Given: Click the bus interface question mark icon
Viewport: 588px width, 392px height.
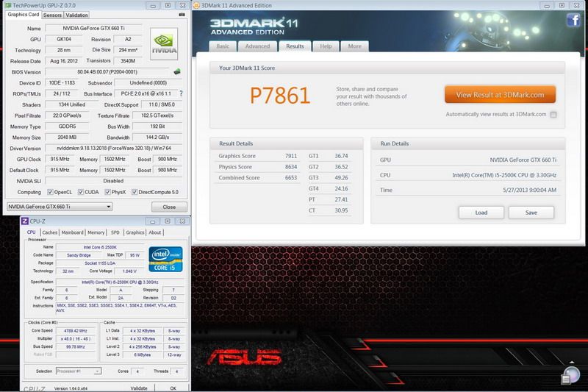Looking at the screenshot, I should coord(181,93).
